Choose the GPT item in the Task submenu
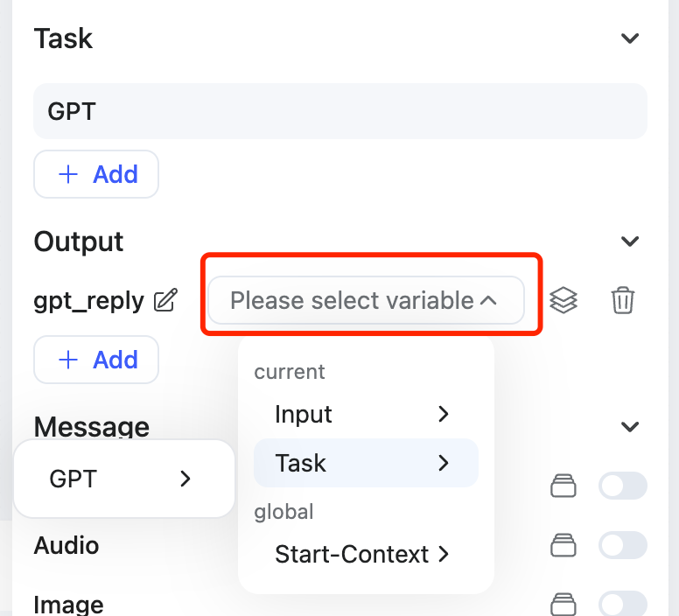Viewport: 679px width, 616px height. tap(123, 479)
